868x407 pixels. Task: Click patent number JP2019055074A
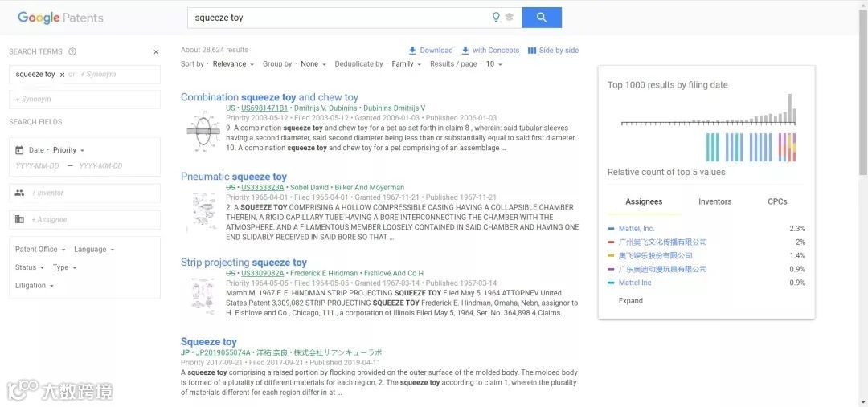coord(223,352)
